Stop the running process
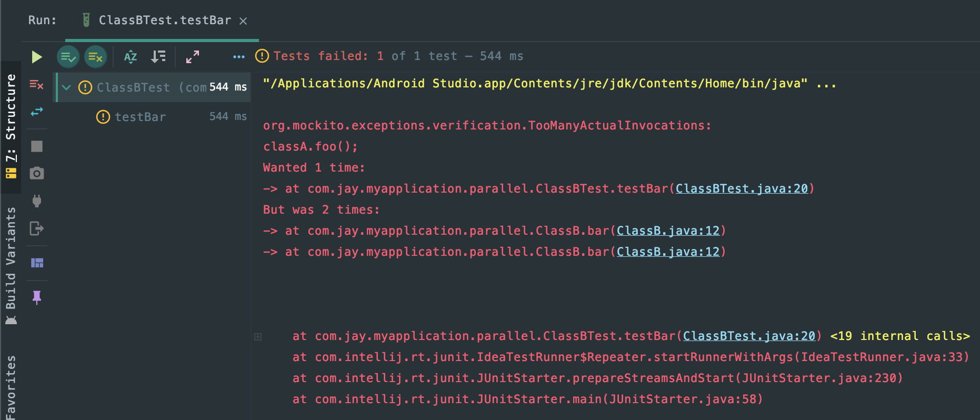Image resolution: width=980 pixels, height=420 pixels. coord(36,146)
